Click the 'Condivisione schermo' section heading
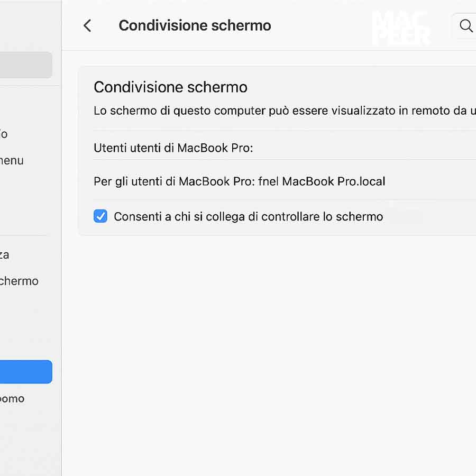The image size is (476, 476). coord(170,87)
